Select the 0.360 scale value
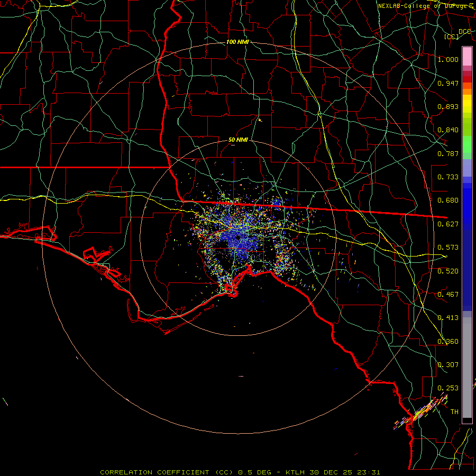476x476 pixels. click(x=448, y=341)
